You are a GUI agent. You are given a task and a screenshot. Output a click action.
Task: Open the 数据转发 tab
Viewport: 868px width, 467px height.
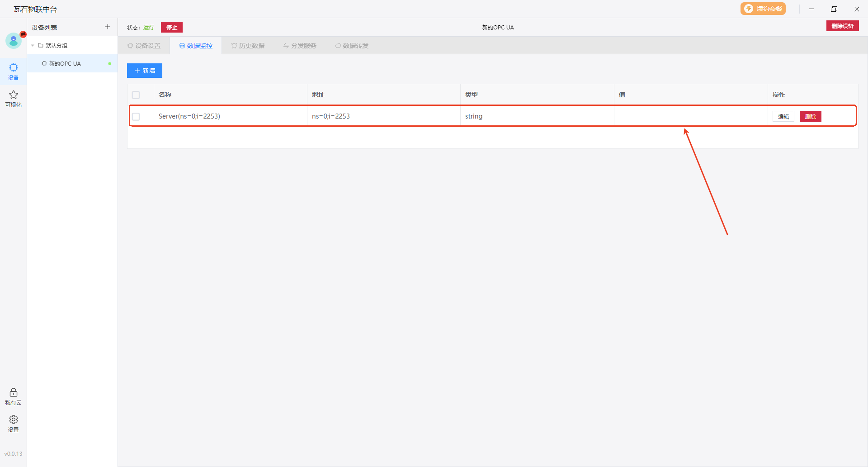(352, 46)
